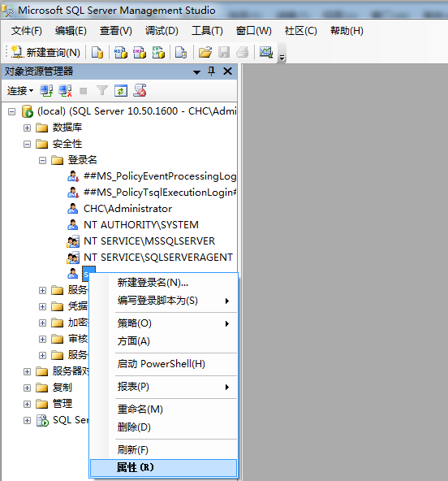Click the save disk icon
448x481 pixels.
click(x=224, y=52)
